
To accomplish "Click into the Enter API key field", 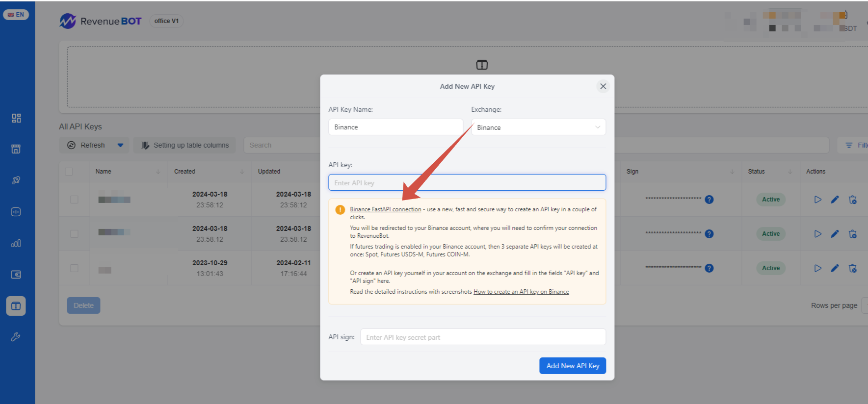I will coord(467,182).
